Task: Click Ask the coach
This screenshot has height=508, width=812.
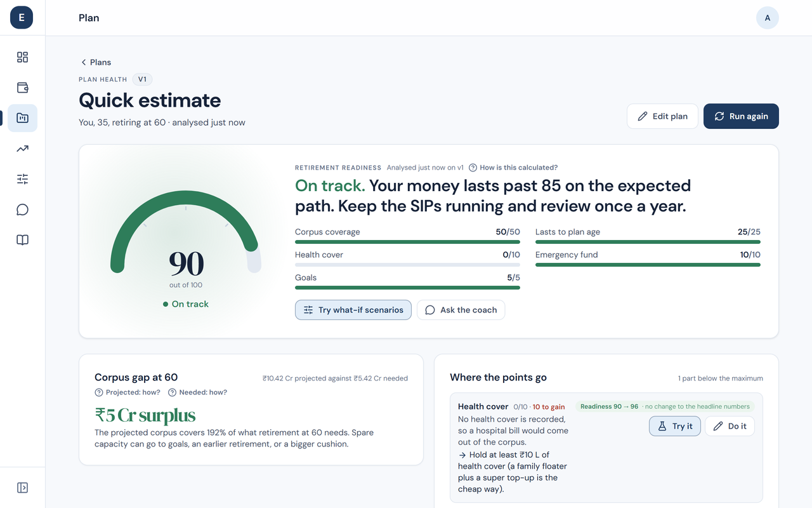Action: pyautogui.click(x=461, y=310)
